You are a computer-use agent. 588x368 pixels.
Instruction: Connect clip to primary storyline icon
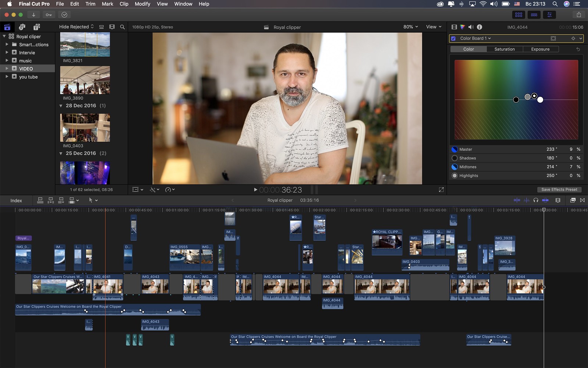(x=40, y=200)
